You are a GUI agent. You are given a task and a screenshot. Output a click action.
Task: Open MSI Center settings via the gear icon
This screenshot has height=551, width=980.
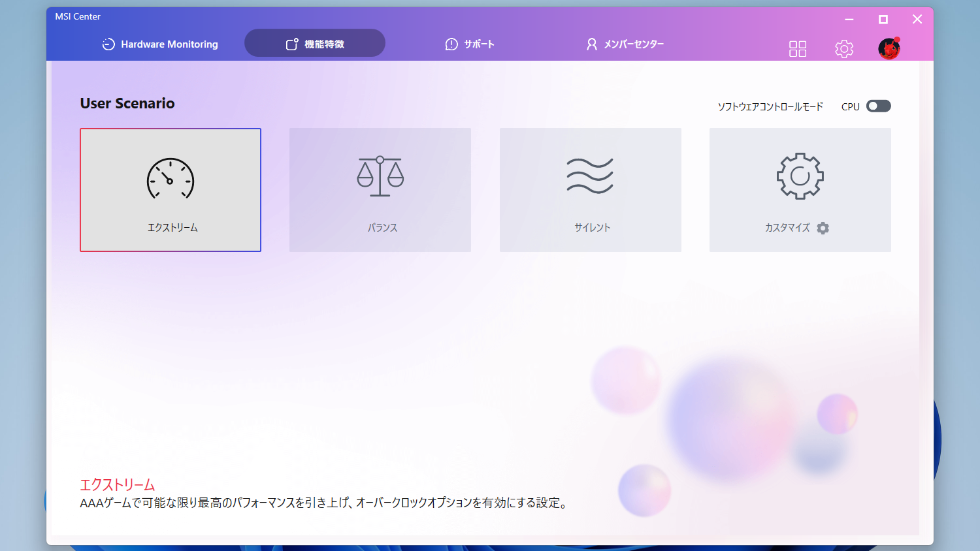click(x=844, y=48)
